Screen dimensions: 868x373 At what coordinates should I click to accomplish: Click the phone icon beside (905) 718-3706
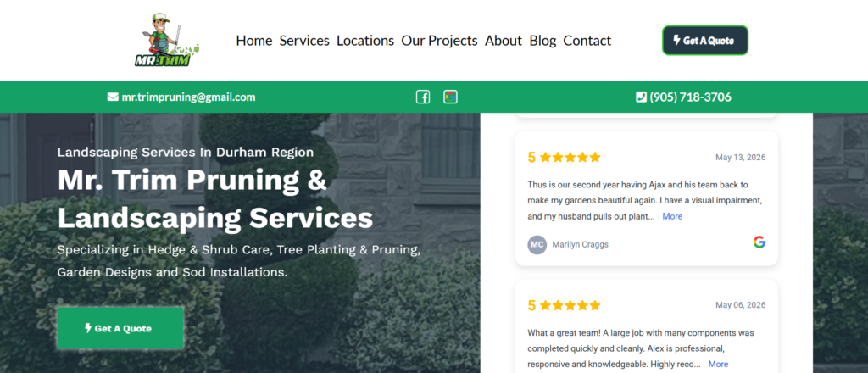tap(641, 97)
